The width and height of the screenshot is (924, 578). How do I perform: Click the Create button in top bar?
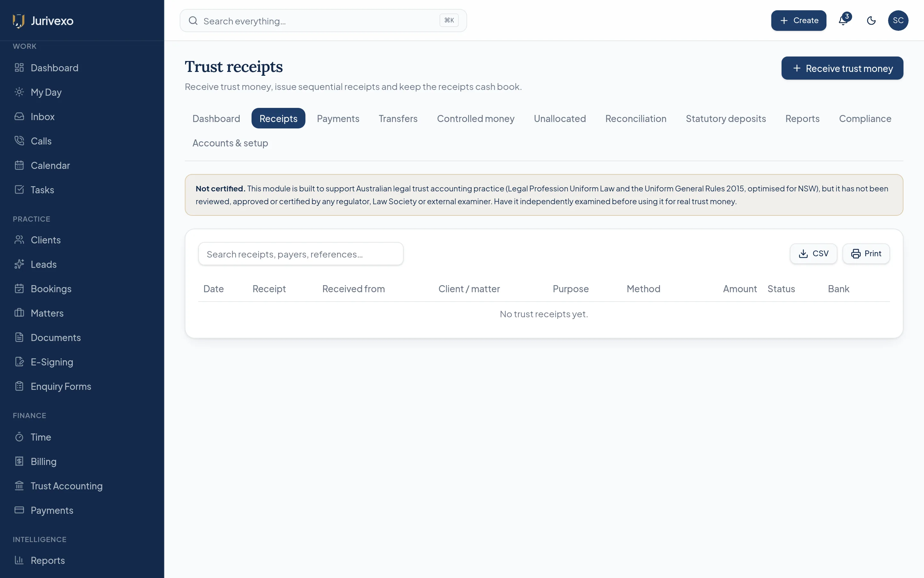(798, 21)
